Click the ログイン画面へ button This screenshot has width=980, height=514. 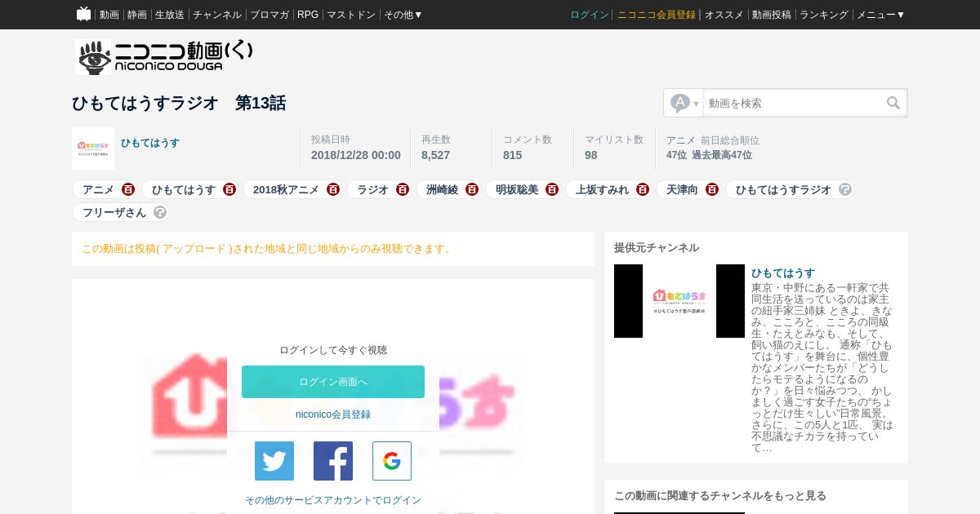pyautogui.click(x=333, y=382)
